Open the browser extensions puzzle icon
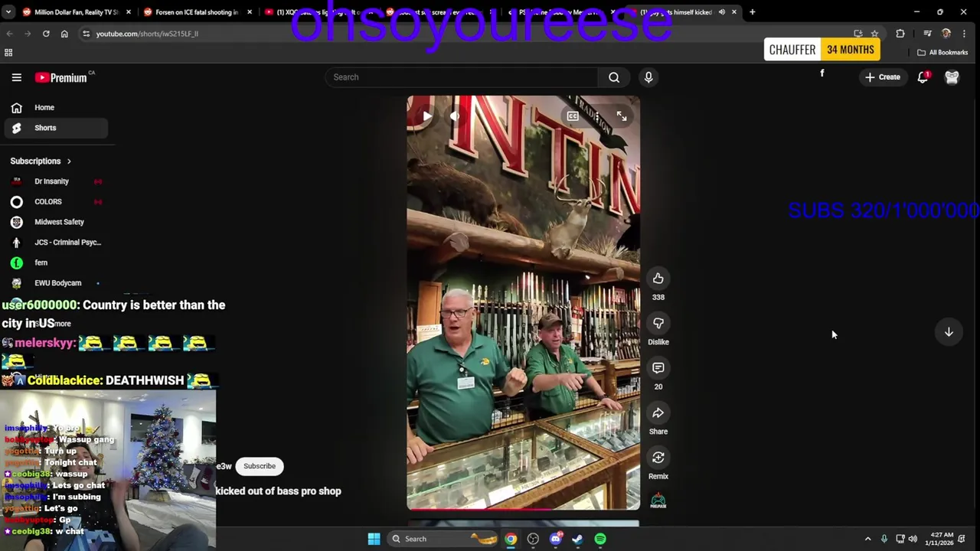This screenshot has height=551, width=980. (x=900, y=34)
